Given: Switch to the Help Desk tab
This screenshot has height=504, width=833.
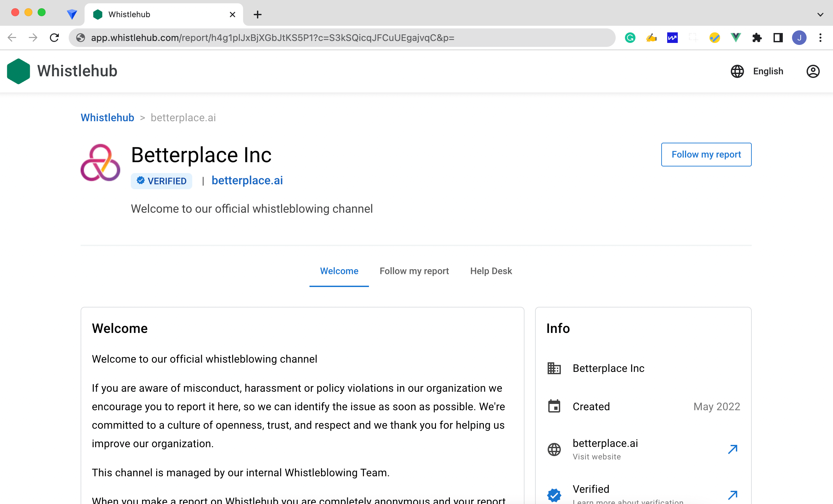Looking at the screenshot, I should click(491, 271).
